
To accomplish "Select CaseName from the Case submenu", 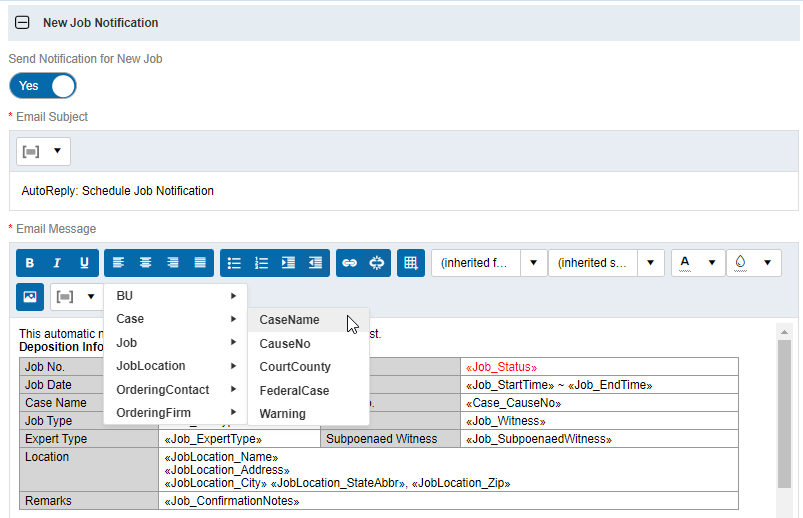I will (x=289, y=320).
